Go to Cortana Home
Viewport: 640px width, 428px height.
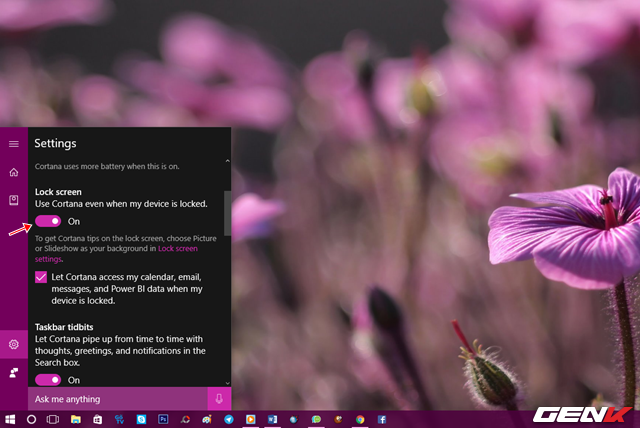pyautogui.click(x=13, y=172)
